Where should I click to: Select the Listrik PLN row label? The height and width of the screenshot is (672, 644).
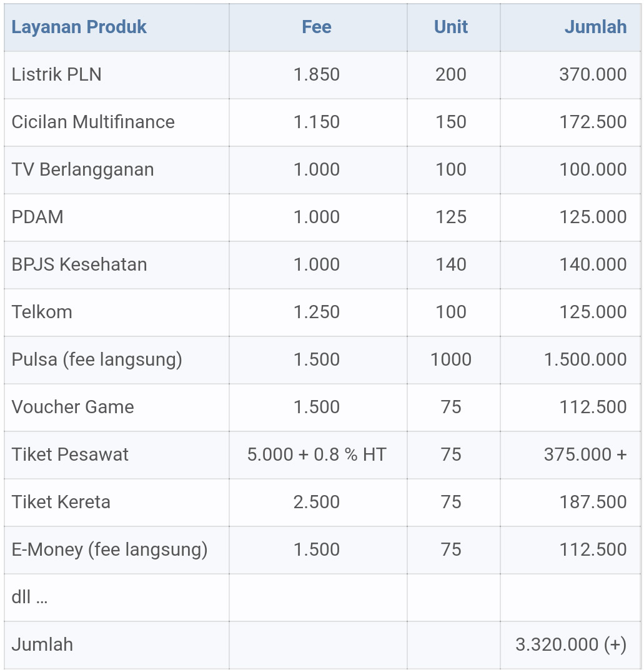56,74
